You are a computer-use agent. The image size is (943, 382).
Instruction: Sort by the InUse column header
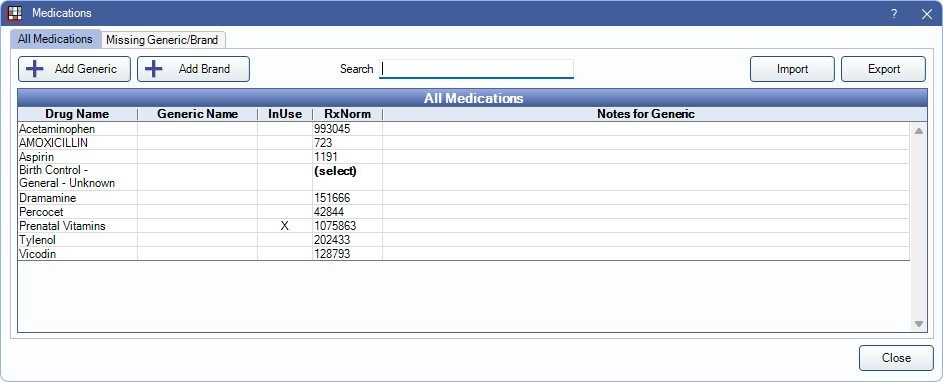pyautogui.click(x=285, y=114)
